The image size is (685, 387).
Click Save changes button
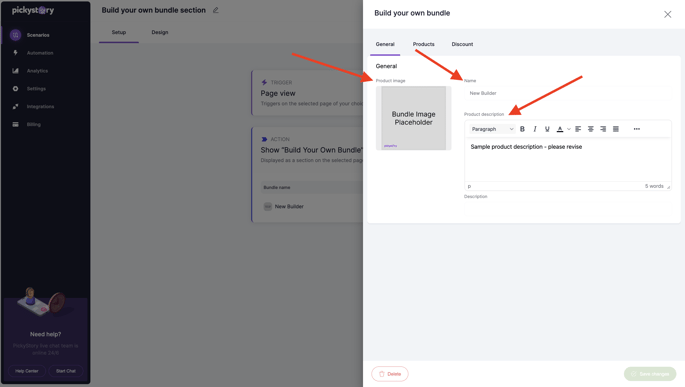650,374
